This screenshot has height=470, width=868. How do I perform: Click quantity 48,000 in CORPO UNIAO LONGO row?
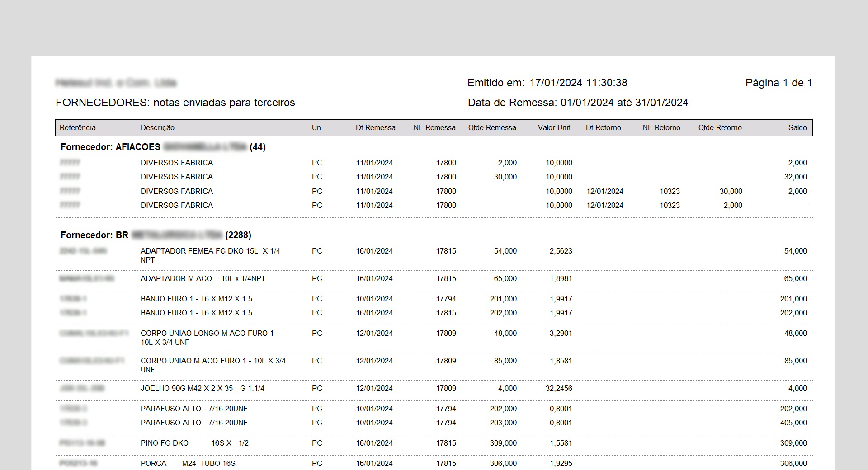pyautogui.click(x=505, y=333)
